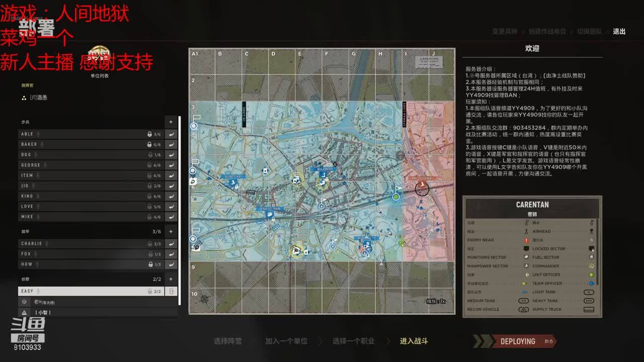Join the ABLE infantry squad
644x362 pixels.
[171, 134]
